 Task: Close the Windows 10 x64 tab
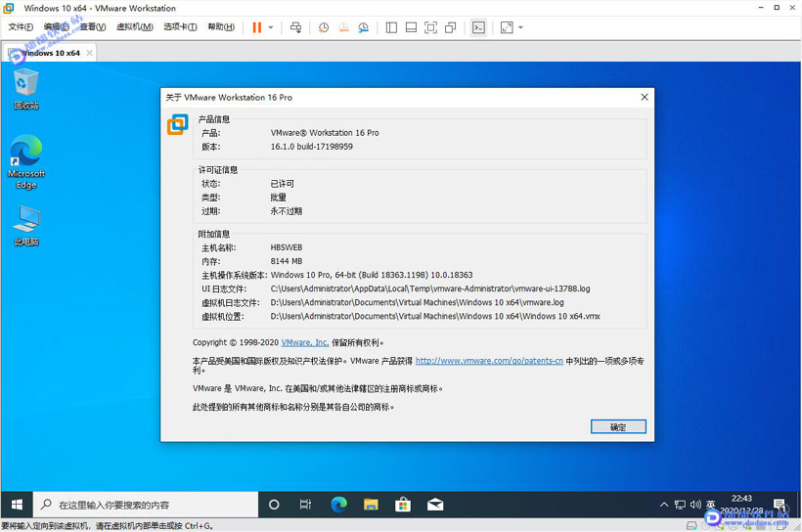coord(90,53)
